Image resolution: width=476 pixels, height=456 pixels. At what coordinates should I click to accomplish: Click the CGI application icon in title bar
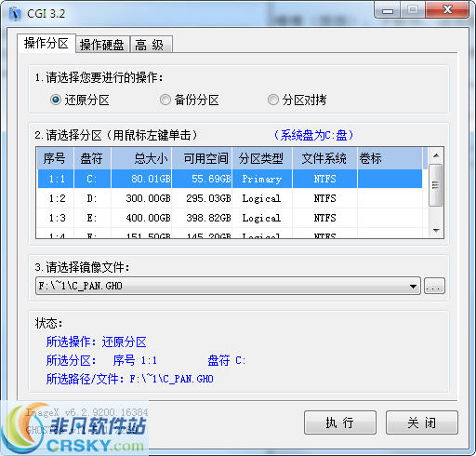pyautogui.click(x=15, y=14)
